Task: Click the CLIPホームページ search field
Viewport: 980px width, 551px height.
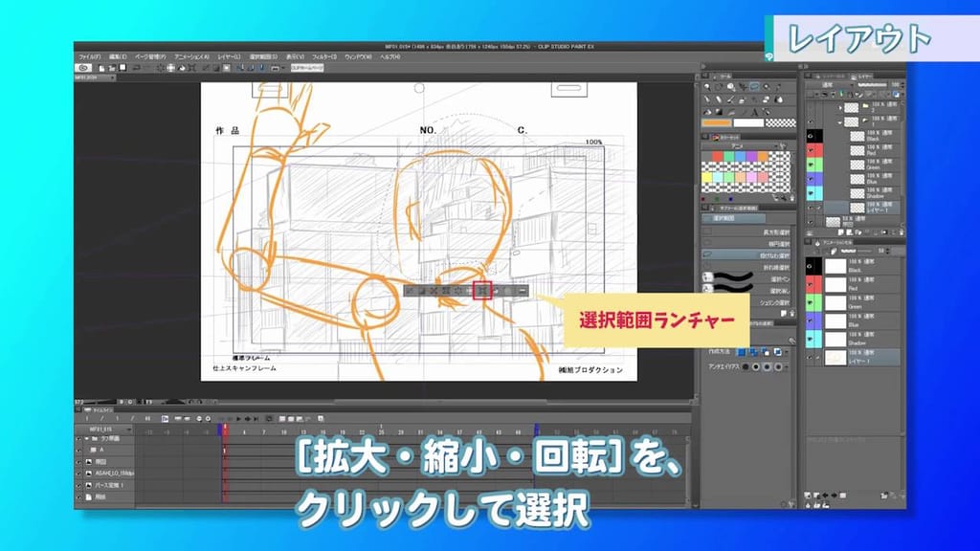Action: pyautogui.click(x=307, y=68)
